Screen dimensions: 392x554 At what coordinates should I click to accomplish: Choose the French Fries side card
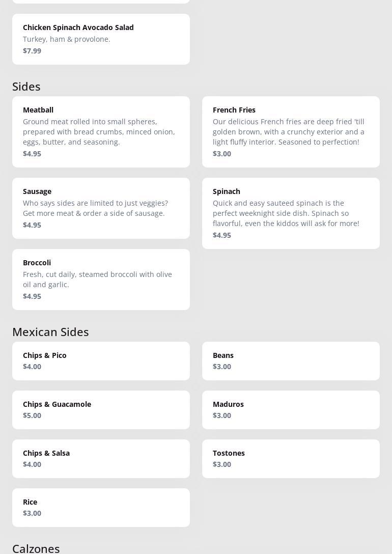coord(291,131)
